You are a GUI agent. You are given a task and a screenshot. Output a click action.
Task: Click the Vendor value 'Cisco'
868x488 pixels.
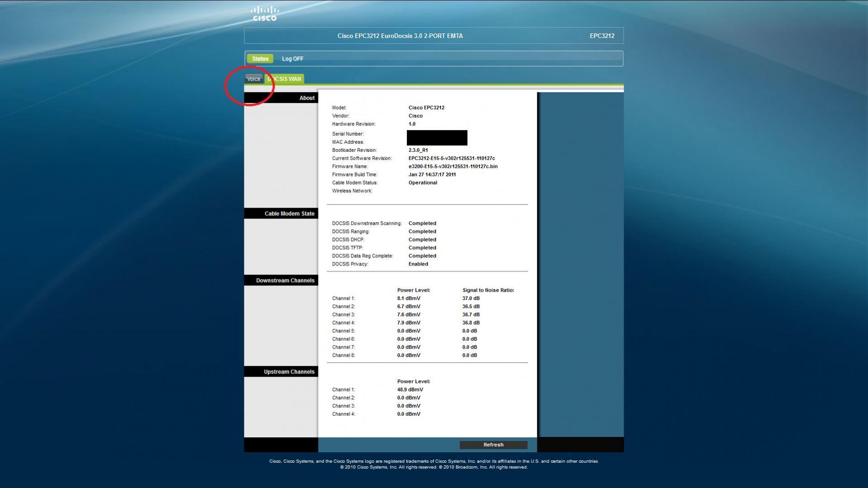pos(415,116)
